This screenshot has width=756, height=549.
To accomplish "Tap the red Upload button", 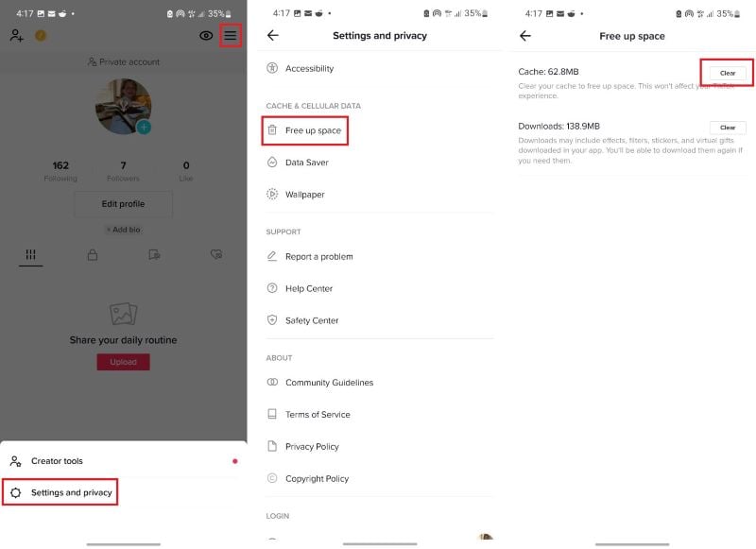I will (x=124, y=362).
